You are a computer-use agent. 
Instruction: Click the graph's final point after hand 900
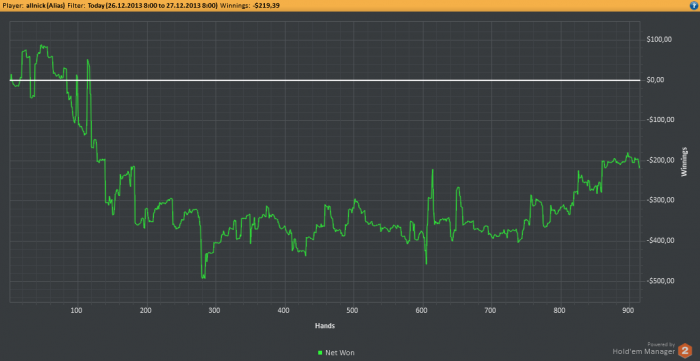pyautogui.click(x=639, y=168)
